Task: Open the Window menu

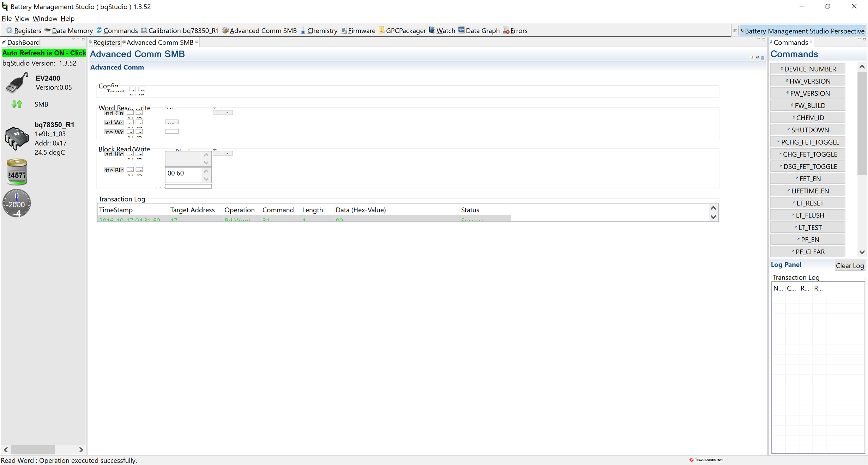Action: (45, 18)
